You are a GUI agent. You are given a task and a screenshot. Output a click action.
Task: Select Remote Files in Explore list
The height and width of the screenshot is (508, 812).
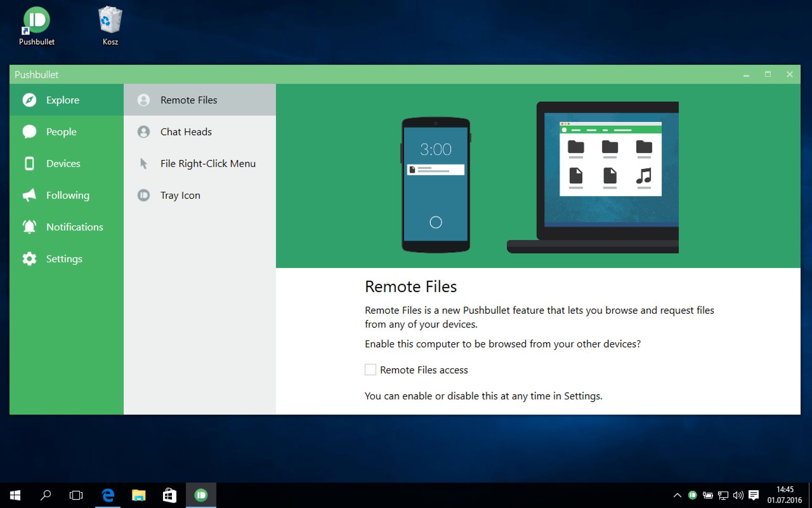coord(200,100)
